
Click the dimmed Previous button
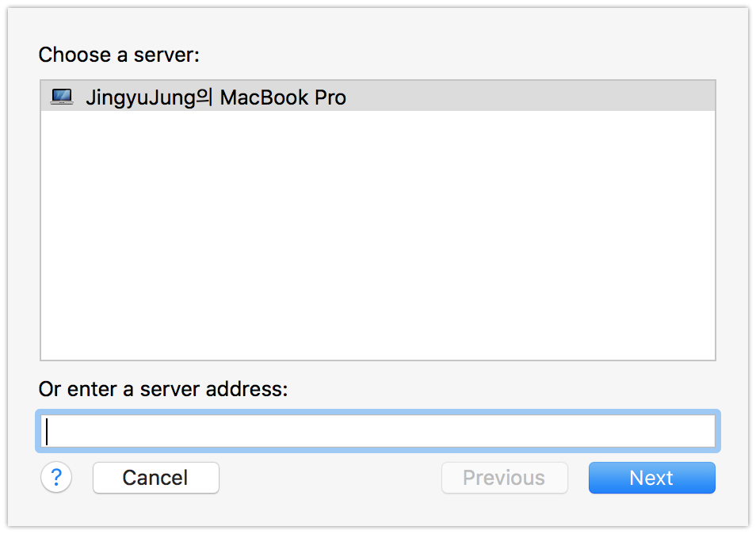click(504, 478)
